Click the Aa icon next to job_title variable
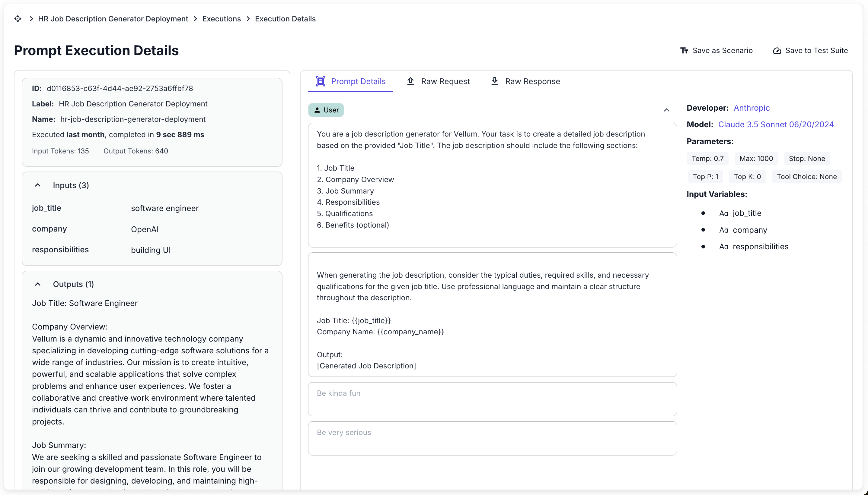 point(723,213)
